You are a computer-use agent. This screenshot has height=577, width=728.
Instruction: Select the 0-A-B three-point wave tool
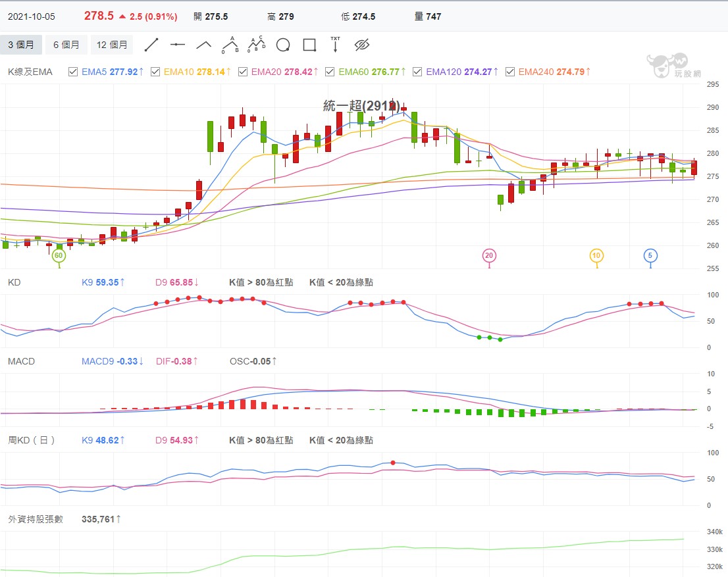[230, 45]
